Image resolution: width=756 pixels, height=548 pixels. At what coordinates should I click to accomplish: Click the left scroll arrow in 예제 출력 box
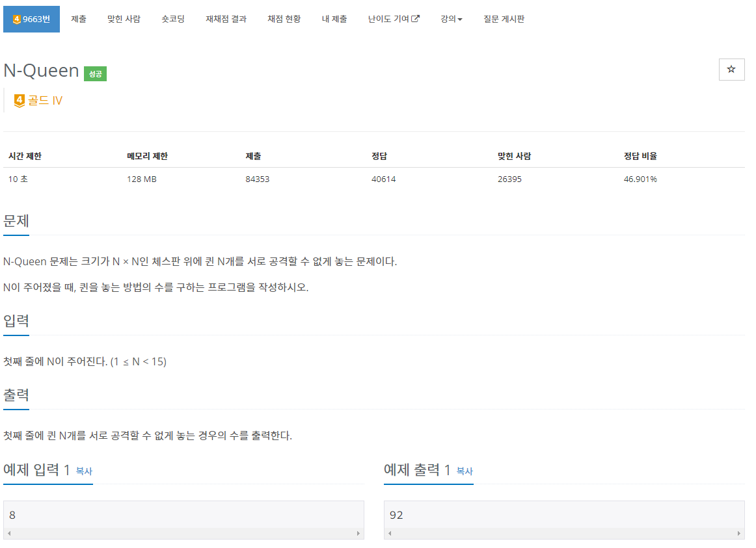point(388,533)
